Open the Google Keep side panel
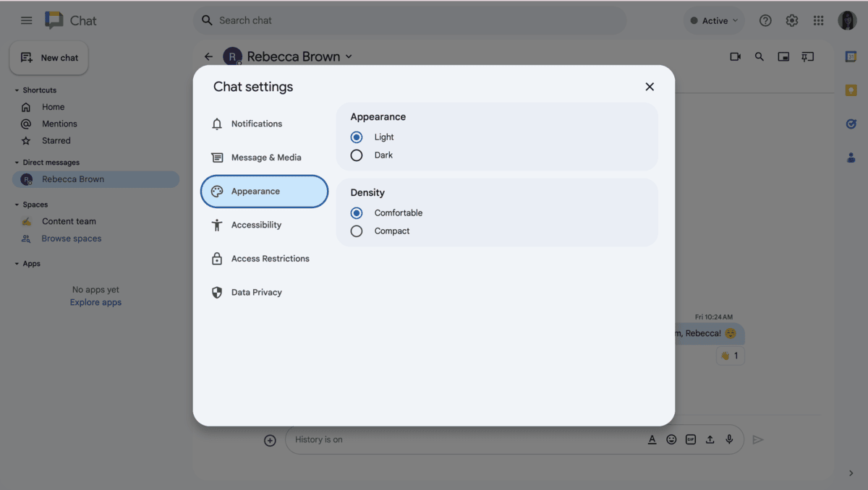The width and height of the screenshot is (868, 490). (x=851, y=90)
